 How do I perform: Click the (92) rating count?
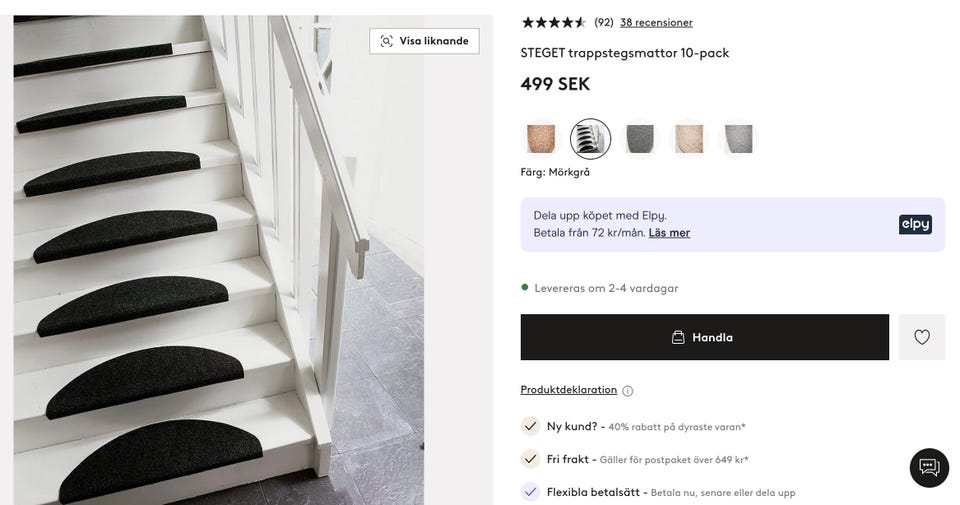(x=604, y=22)
